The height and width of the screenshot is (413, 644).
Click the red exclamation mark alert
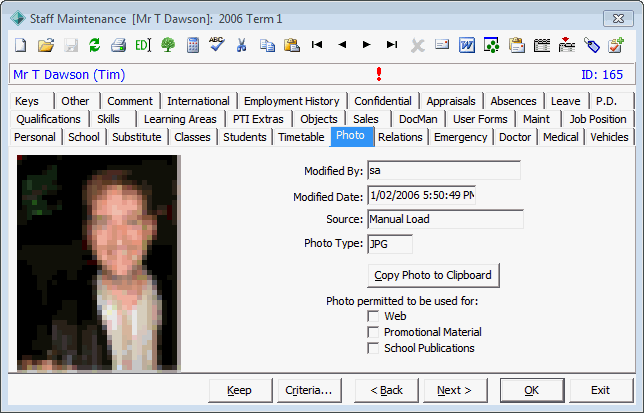click(379, 74)
